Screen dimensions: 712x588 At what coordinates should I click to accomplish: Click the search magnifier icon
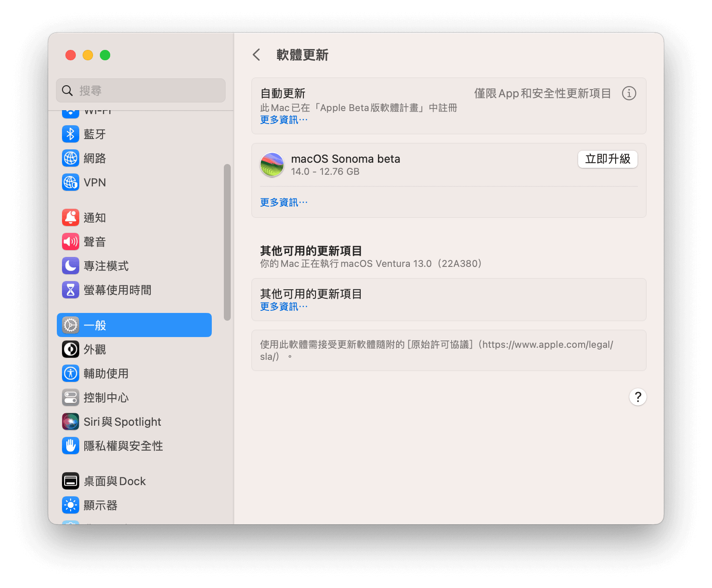tap(67, 90)
